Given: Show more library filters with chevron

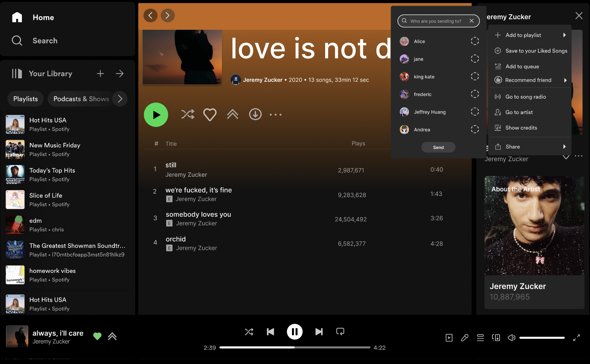Looking at the screenshot, I should 120,99.
